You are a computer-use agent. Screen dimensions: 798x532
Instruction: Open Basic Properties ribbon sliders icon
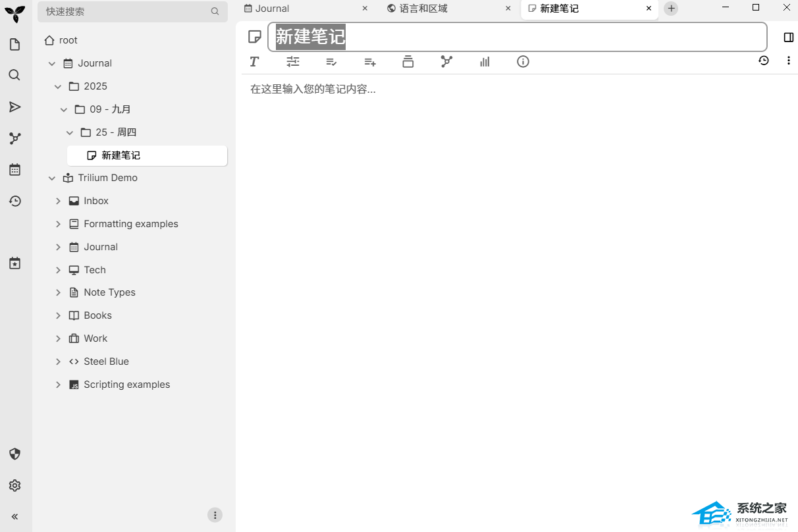(x=293, y=62)
